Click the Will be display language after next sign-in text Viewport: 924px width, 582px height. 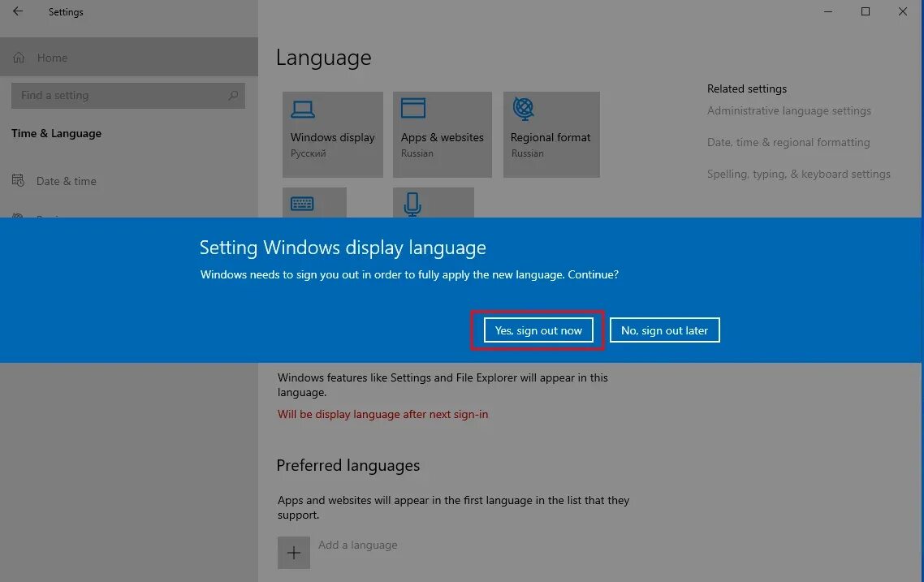point(382,414)
